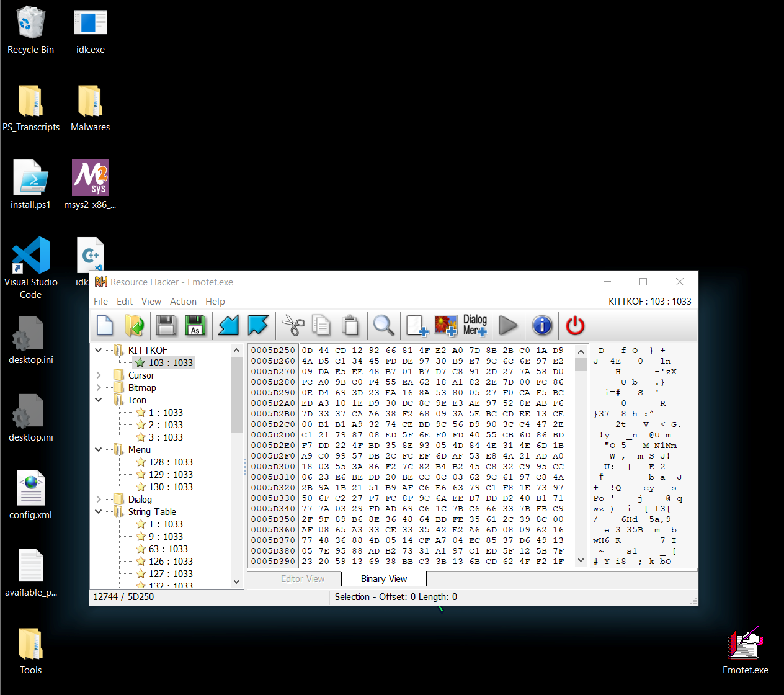The image size is (784, 695).
Task: Expand the Dialog tree node
Action: pyautogui.click(x=99, y=500)
